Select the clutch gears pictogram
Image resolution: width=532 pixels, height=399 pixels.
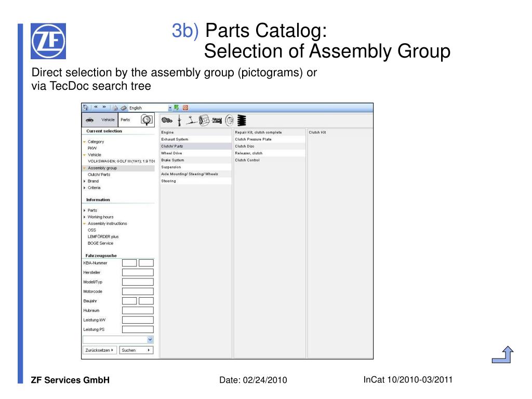click(167, 120)
